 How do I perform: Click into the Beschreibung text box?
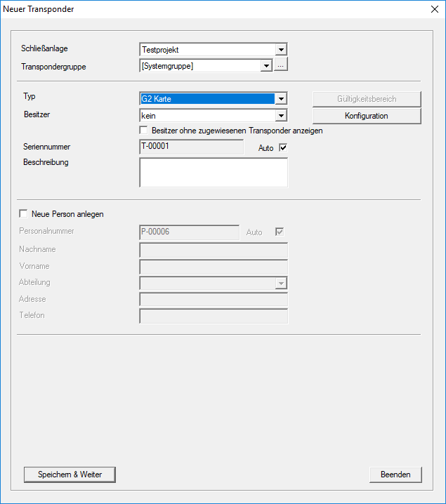214,173
